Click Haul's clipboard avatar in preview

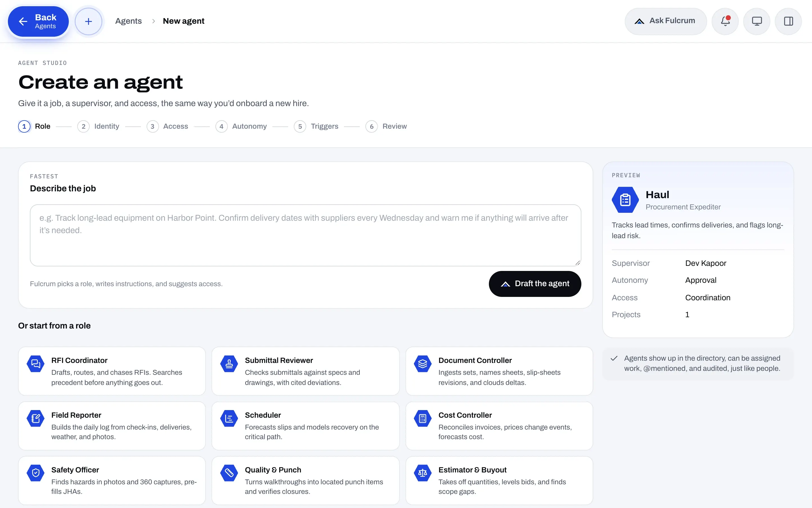[x=625, y=200]
